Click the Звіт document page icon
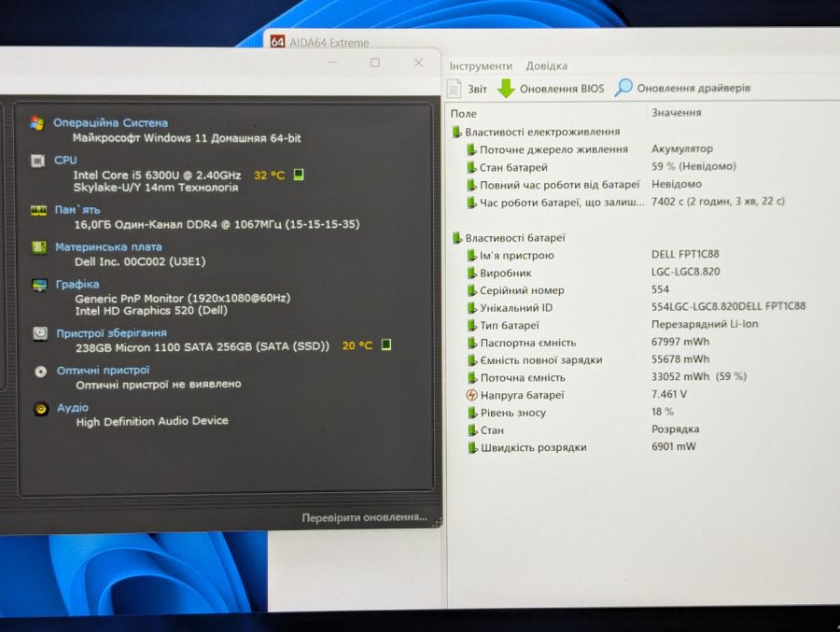Viewport: 840px width, 632px height. pyautogui.click(x=454, y=89)
